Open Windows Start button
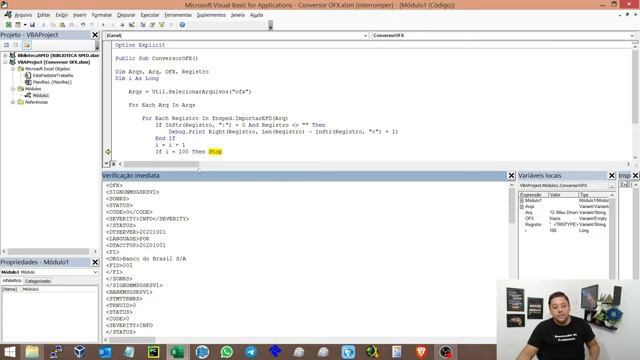The height and width of the screenshot is (360, 640). 9,352
